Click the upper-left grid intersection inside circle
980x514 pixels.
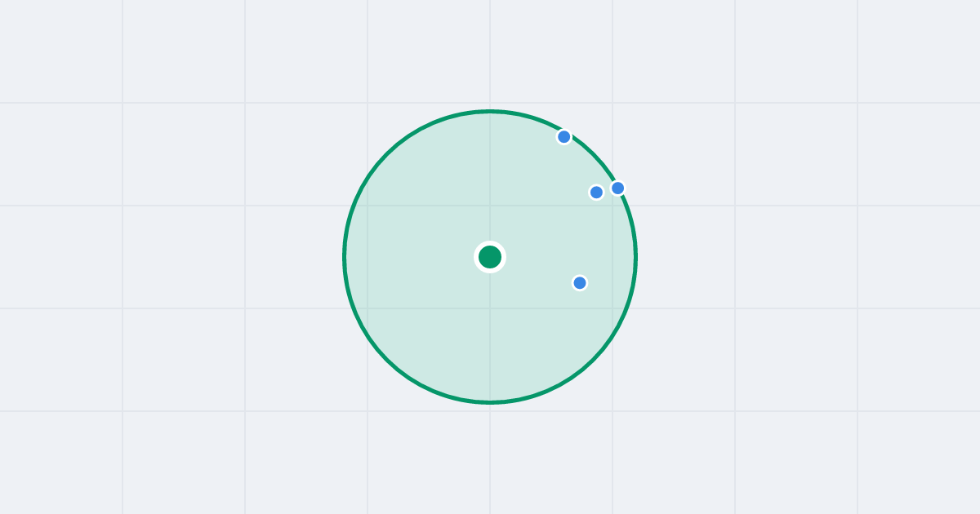click(x=367, y=206)
